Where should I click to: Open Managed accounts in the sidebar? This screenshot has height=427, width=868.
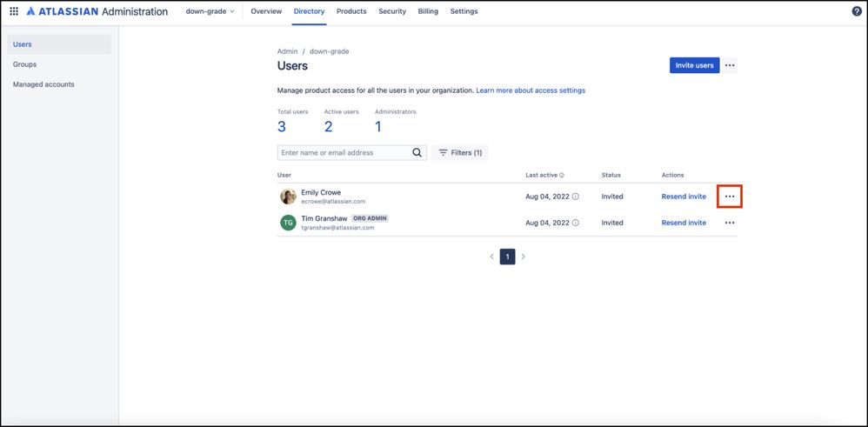[x=59, y=84]
